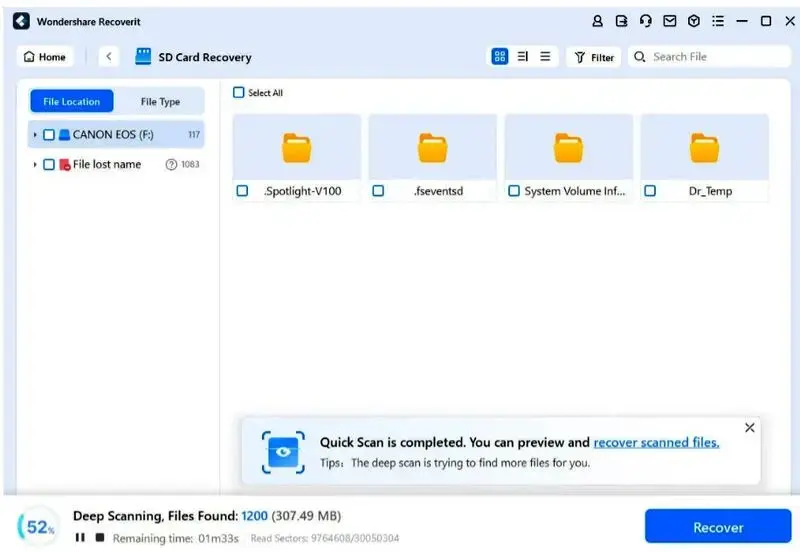Viewport: 800px width, 552px height.
Task: Click the 52% scan progress indicator
Action: point(39,526)
